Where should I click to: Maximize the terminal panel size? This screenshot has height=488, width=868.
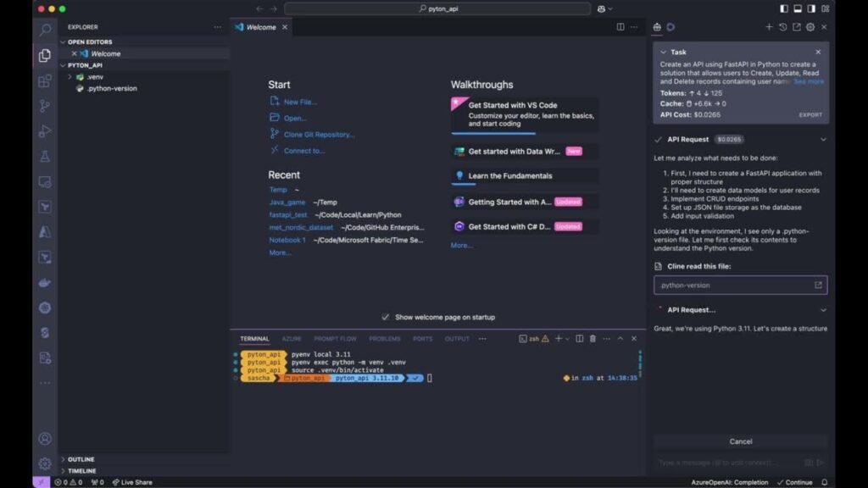coord(620,339)
